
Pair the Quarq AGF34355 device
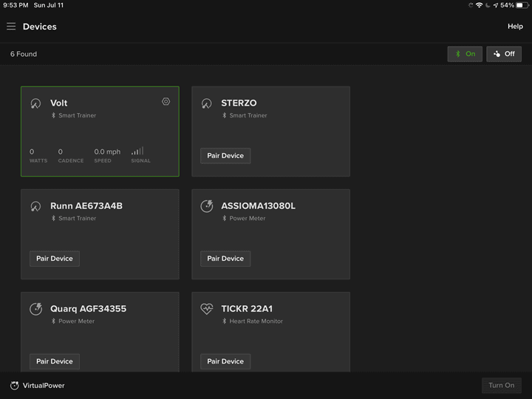tap(55, 361)
